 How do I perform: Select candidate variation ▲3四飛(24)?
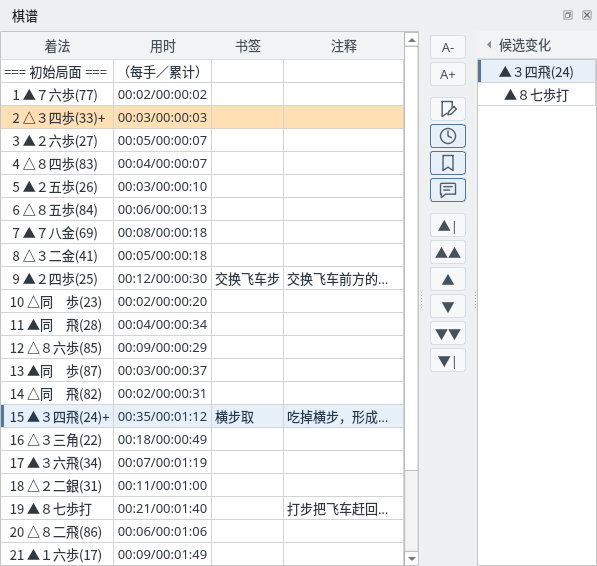[537, 72]
